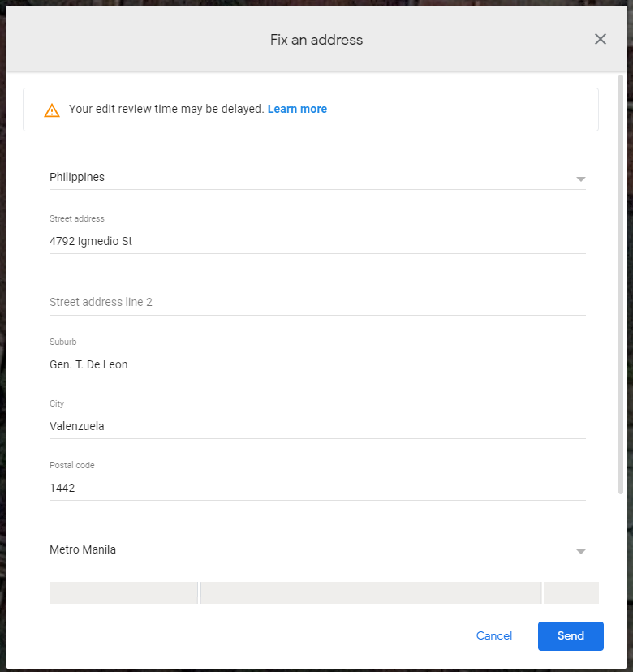Click the Gen. T. De Leon suburb field
Viewport: 633px width, 672px height.
coord(316,364)
